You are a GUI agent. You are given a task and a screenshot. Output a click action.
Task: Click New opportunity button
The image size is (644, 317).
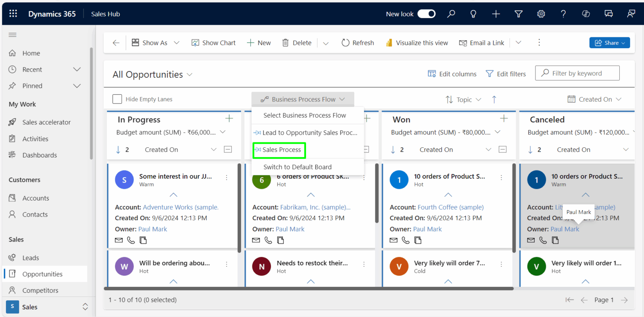[x=259, y=43]
